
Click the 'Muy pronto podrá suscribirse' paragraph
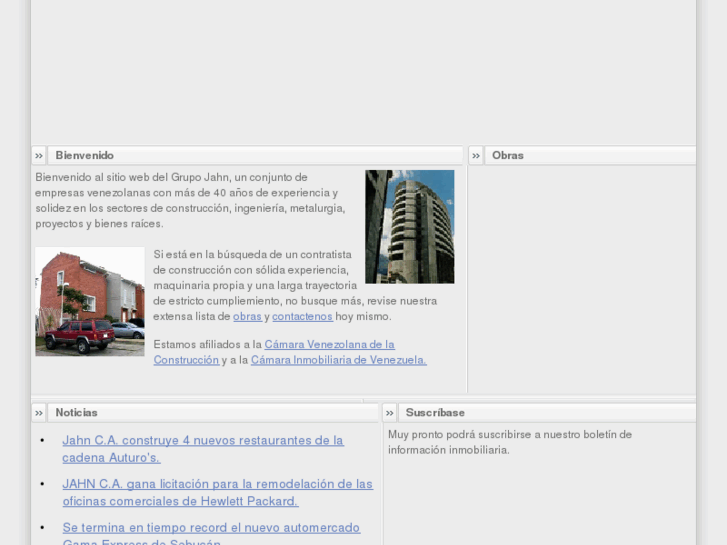point(510,442)
